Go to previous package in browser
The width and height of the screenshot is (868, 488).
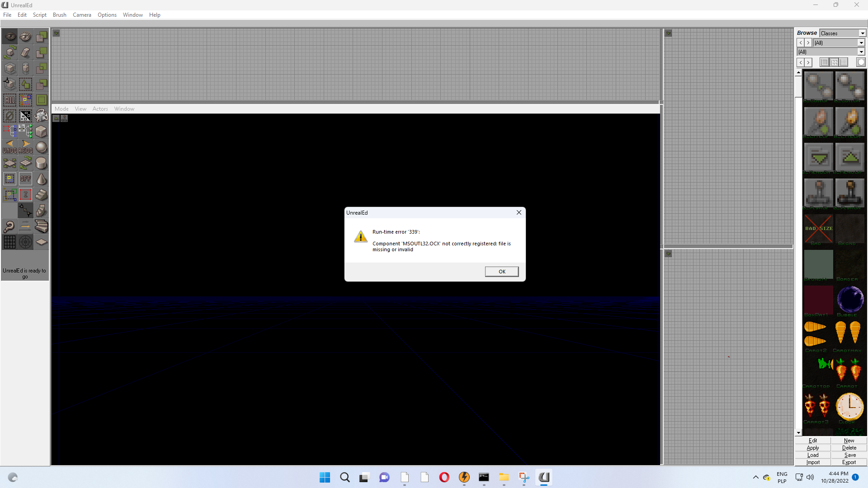(x=801, y=43)
